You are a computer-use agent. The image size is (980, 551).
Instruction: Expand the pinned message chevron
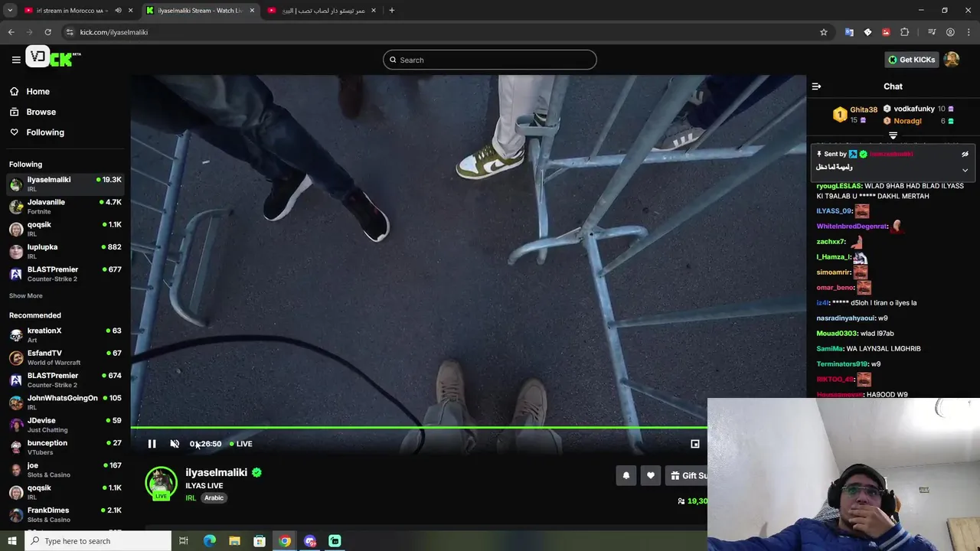[x=965, y=170]
